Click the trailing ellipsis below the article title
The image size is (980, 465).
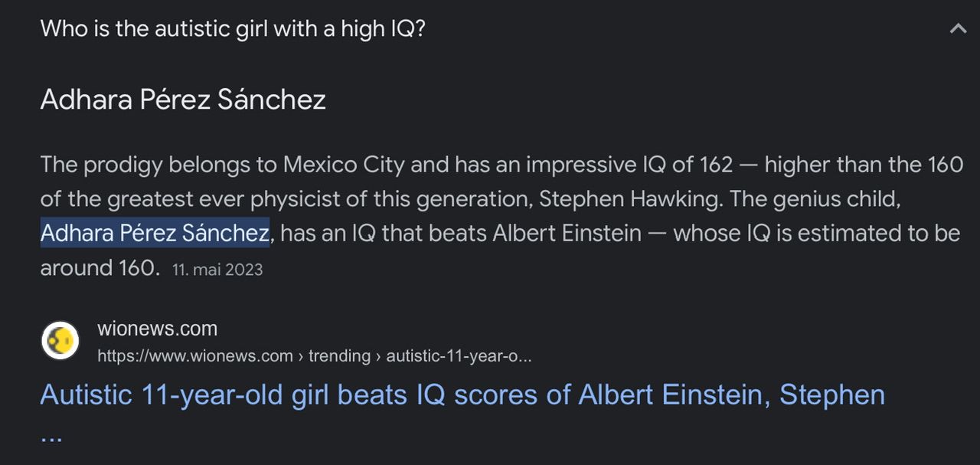coord(51,437)
